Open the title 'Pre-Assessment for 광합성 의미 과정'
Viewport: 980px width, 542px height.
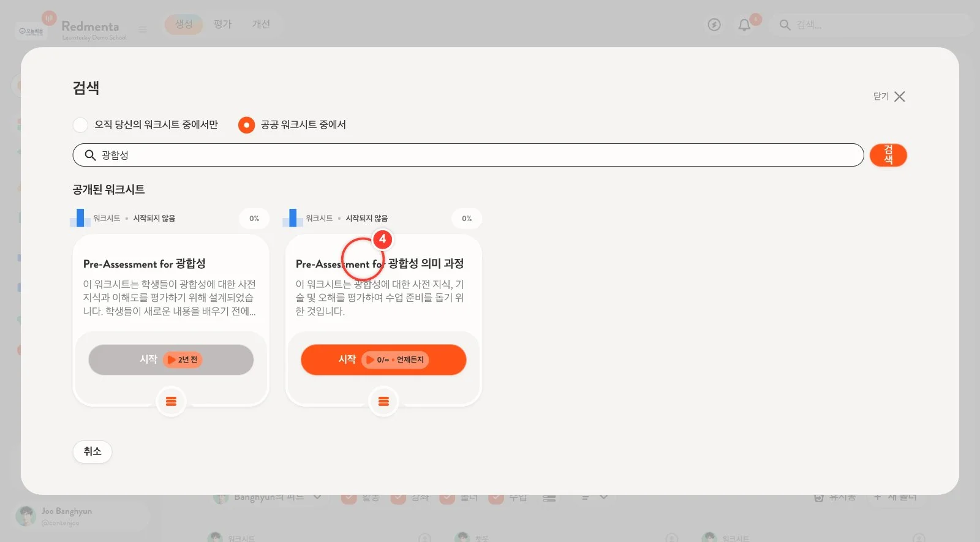(x=380, y=264)
